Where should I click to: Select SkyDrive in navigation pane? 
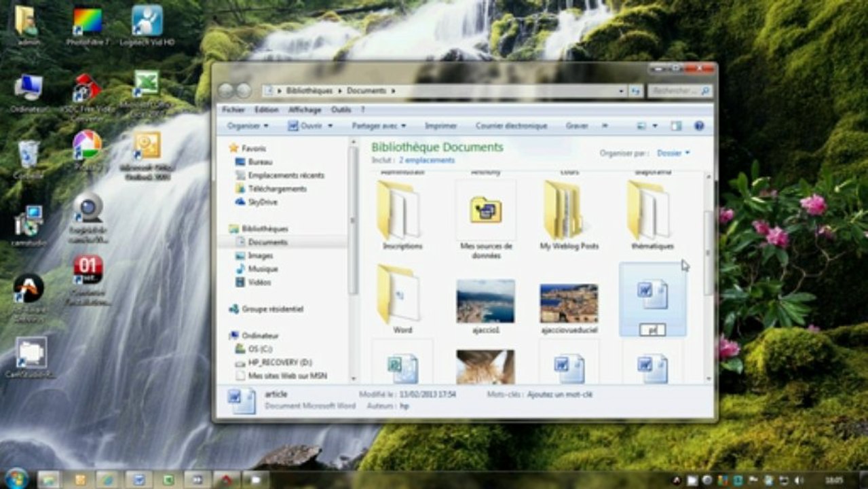click(x=257, y=202)
